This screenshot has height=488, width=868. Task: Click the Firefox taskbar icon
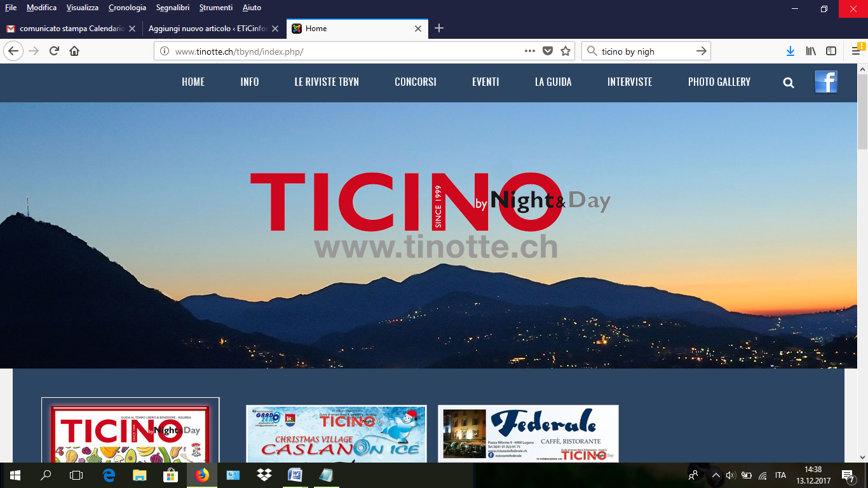coord(202,475)
